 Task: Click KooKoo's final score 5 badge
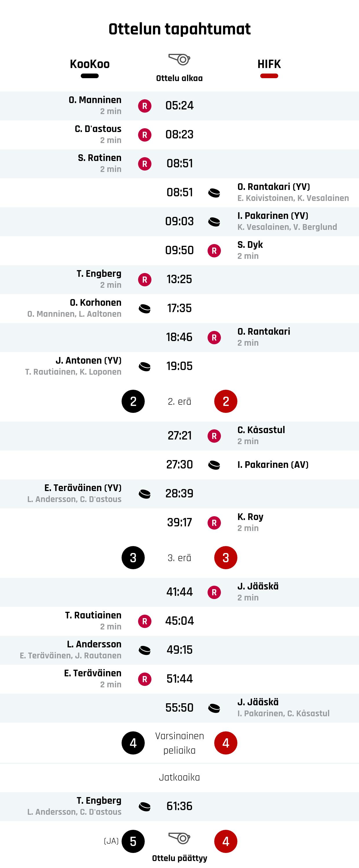(133, 842)
